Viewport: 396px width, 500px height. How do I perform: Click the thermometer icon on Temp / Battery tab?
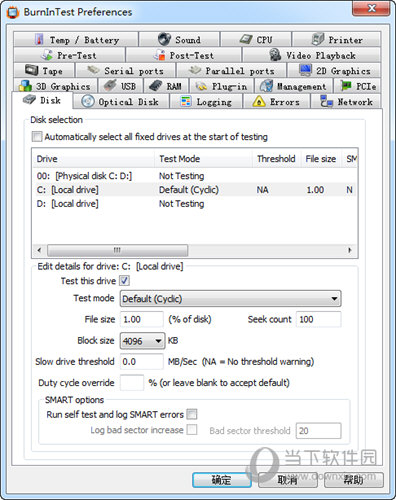[x=39, y=40]
